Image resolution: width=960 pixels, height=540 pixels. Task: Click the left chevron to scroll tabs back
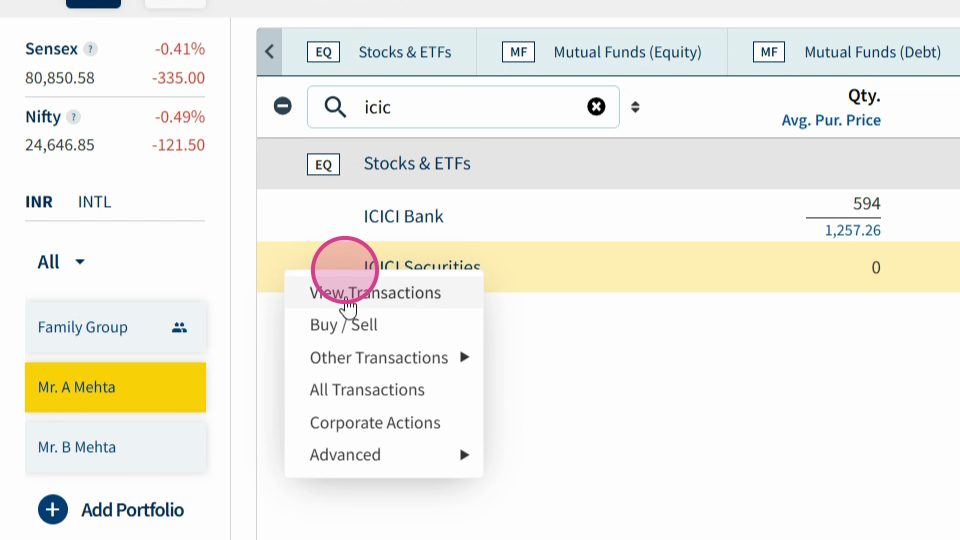(x=269, y=52)
